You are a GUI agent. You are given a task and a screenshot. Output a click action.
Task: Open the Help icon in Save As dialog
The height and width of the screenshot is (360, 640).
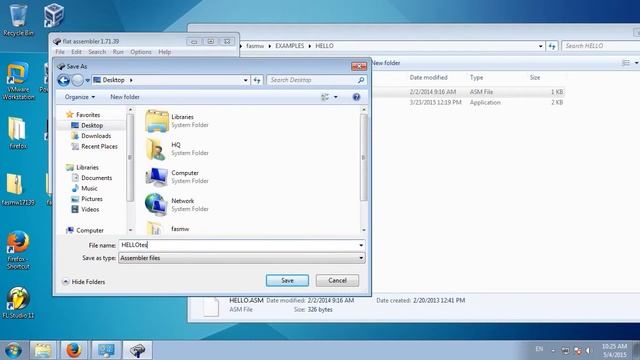point(356,97)
